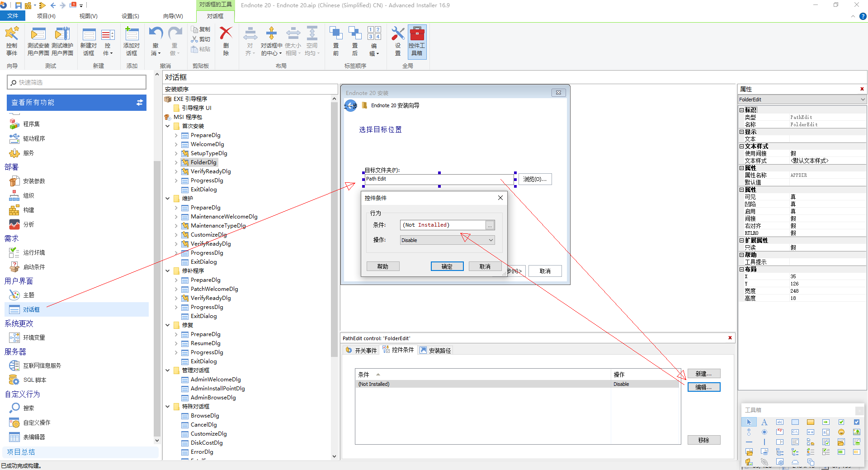Toggle the 查看所有功能 view switch
Viewport: 868px width, 470px height.
coord(140,103)
